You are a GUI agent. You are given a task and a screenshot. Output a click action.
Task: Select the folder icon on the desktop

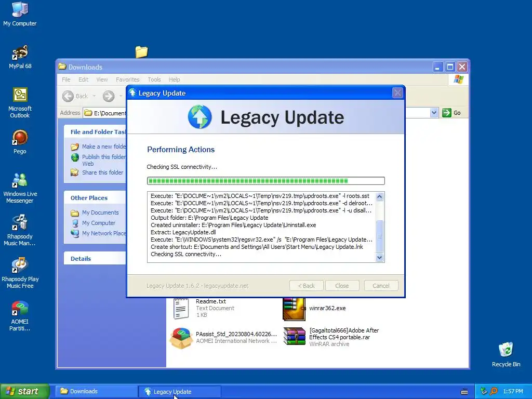click(141, 51)
